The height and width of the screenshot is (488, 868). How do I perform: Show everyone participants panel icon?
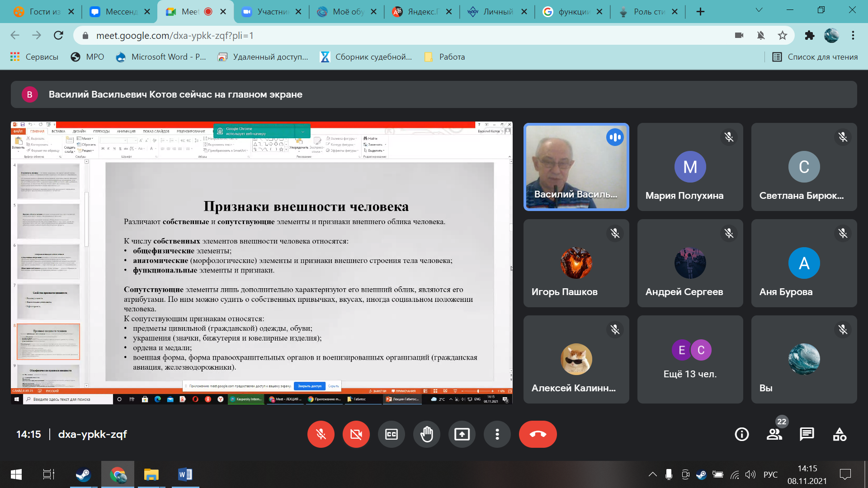tap(774, 434)
